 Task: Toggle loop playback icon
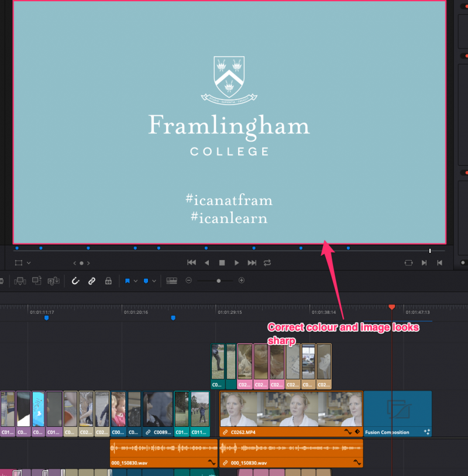267,263
